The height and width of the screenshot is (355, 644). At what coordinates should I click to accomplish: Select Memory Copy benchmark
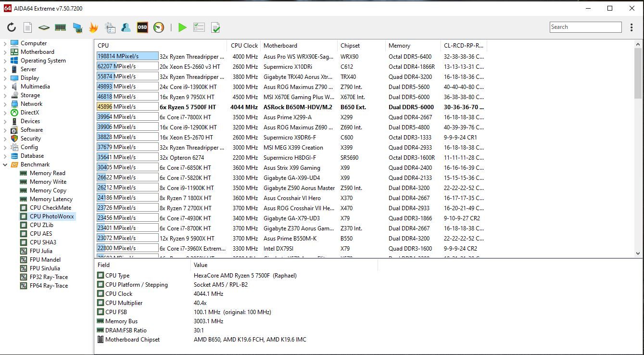click(x=48, y=190)
